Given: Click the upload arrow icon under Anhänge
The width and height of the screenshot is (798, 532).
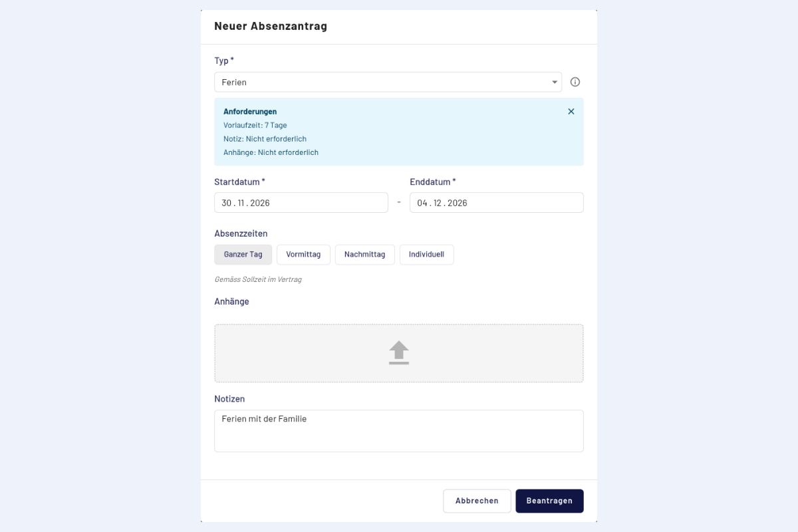Looking at the screenshot, I should (399, 352).
